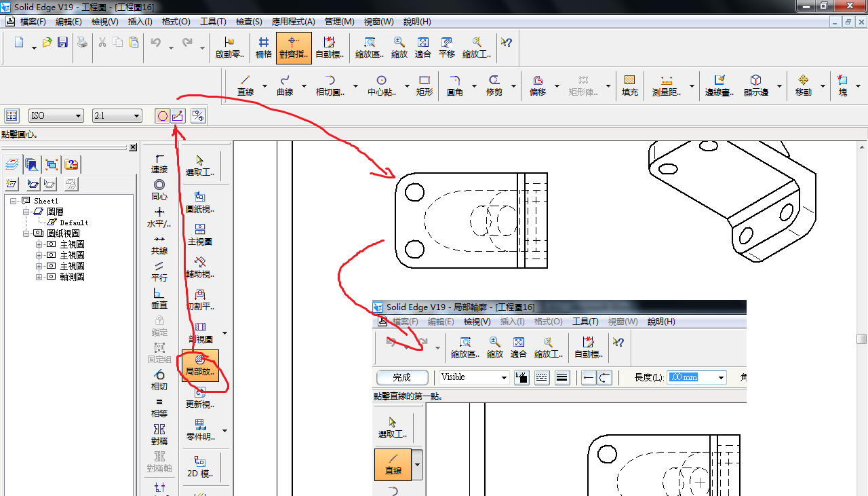This screenshot has height=496, width=868.
Task: Expand the 軸測圖 tree node
Action: (39, 277)
